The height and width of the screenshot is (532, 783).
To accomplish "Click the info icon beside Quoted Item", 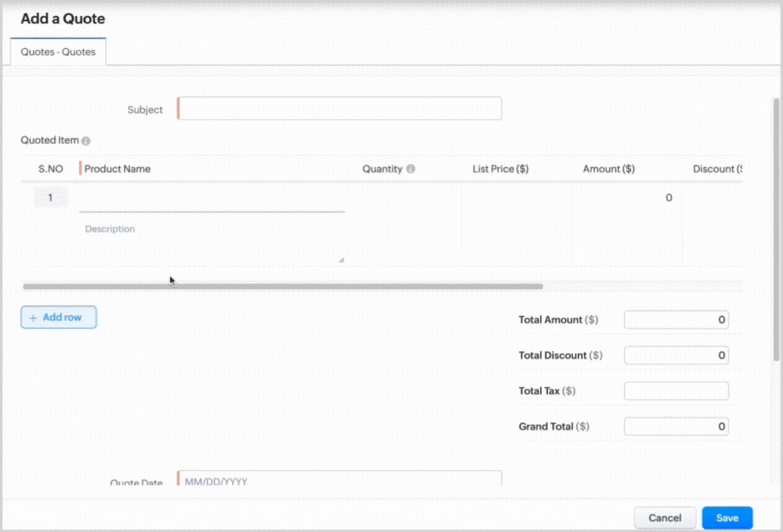I will point(86,141).
